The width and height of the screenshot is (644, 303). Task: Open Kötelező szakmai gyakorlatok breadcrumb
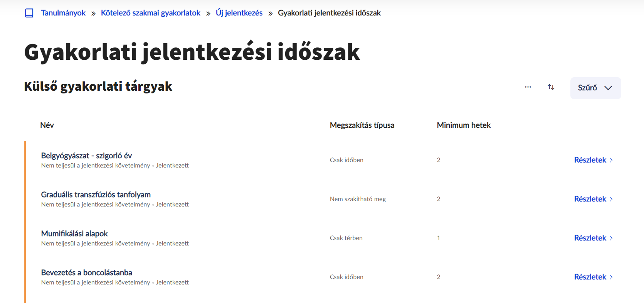point(151,13)
